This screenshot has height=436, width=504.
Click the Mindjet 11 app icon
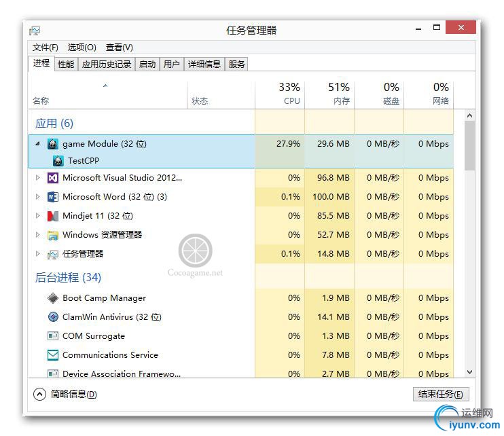(53, 216)
